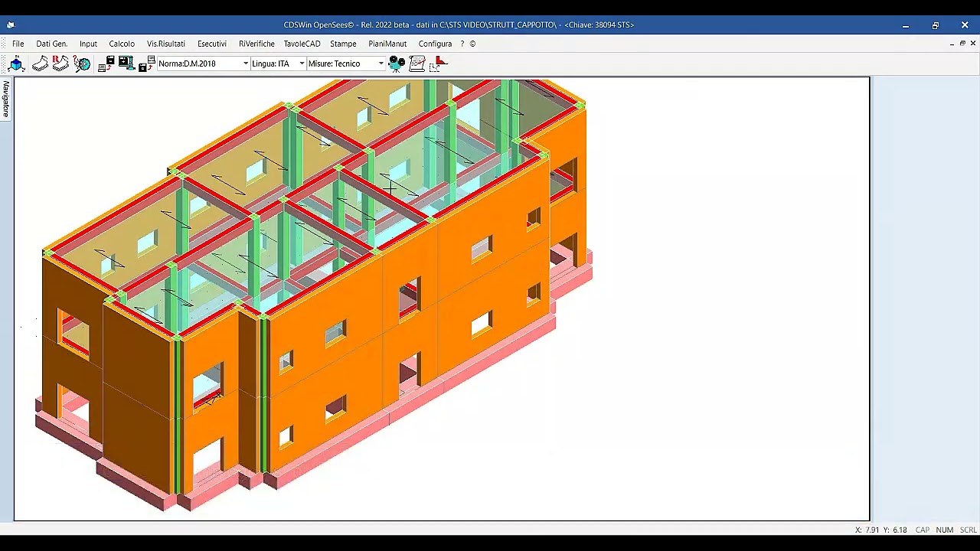Expand the Navigatore side tab
This screenshot has width=980, height=551.
click(5, 99)
